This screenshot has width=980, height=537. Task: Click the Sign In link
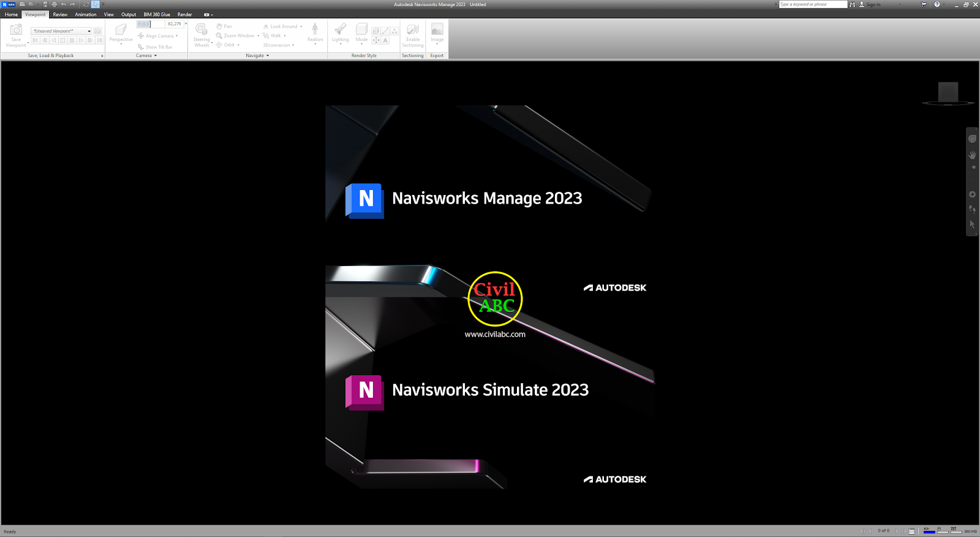(x=873, y=4)
